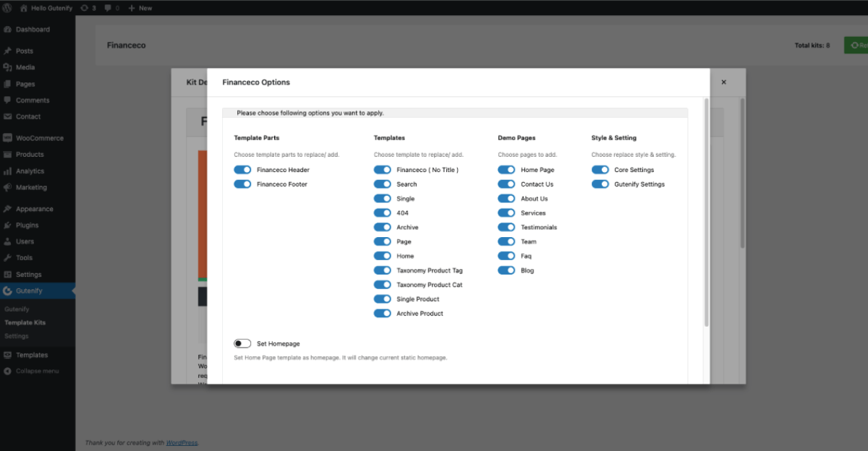Disable the Core Settings toggle

[x=600, y=170]
